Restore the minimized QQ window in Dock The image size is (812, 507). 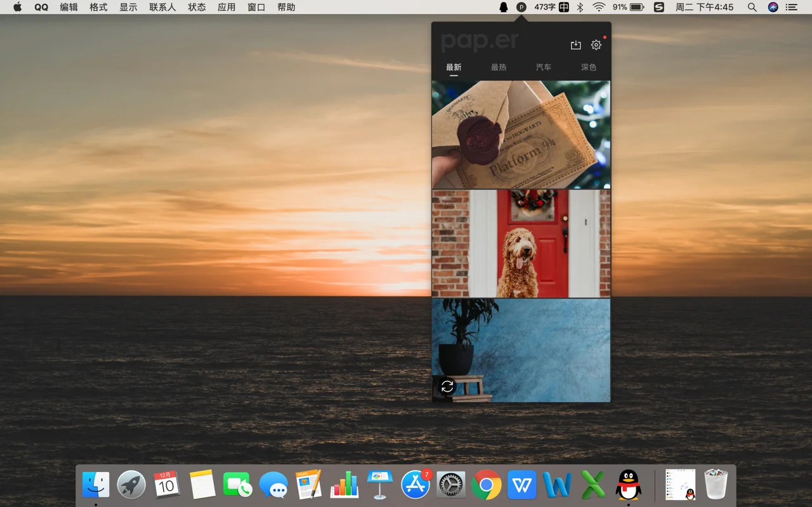[681, 485]
